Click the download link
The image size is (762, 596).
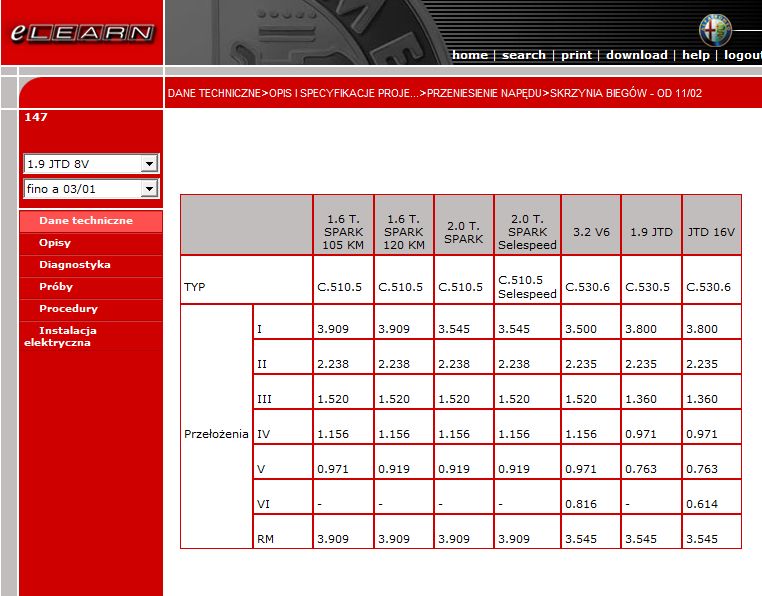tap(637, 55)
